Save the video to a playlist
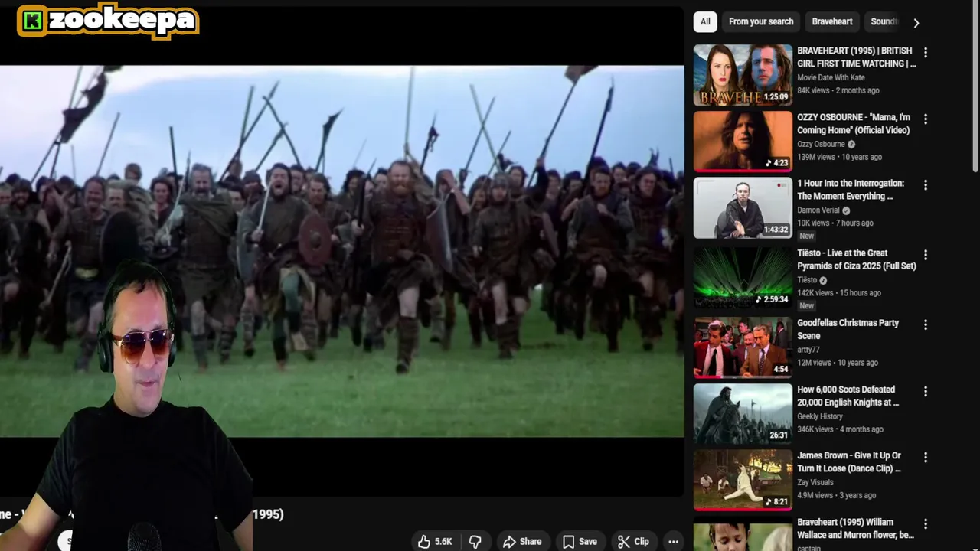This screenshot has width=980, height=551. (580, 541)
